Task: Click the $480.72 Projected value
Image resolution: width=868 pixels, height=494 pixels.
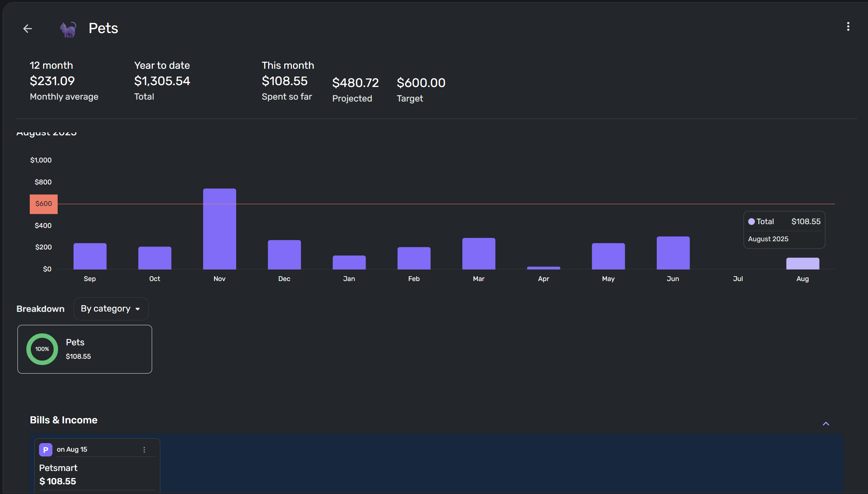Action: click(x=355, y=83)
